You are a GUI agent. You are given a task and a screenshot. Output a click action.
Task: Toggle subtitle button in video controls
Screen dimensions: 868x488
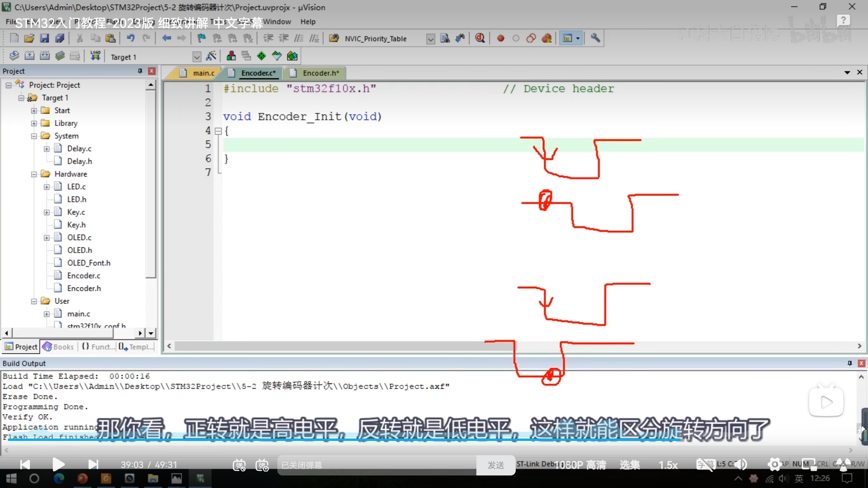pos(705,465)
